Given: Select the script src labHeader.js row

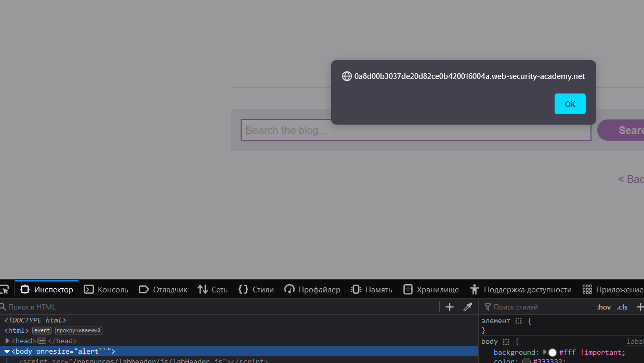Looking at the screenshot, I should (x=239, y=360).
